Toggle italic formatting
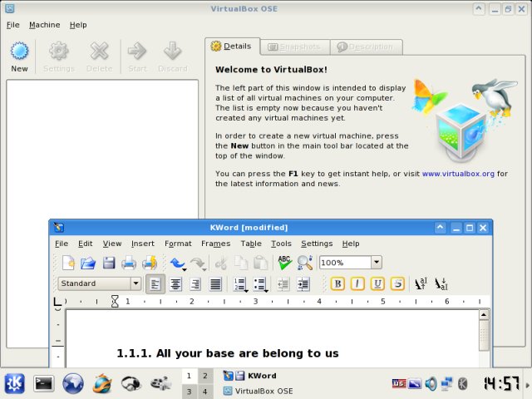Viewport: 532px width, 399px height. (x=357, y=283)
